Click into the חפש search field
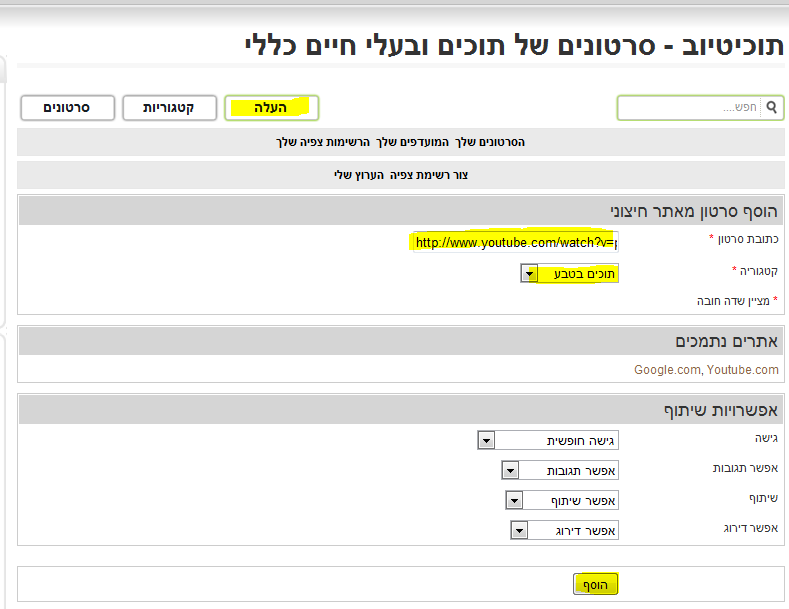 pos(690,108)
